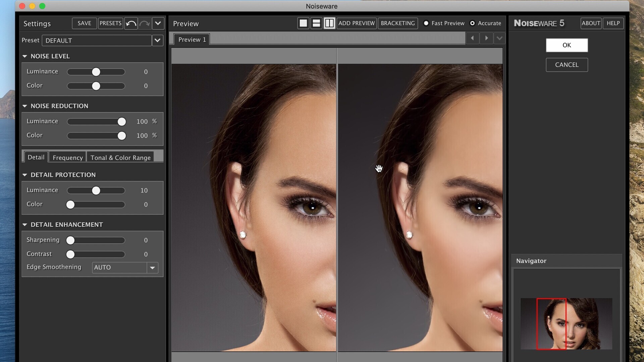Open the preview tabs list chevron
The height and width of the screenshot is (362, 644).
499,38
